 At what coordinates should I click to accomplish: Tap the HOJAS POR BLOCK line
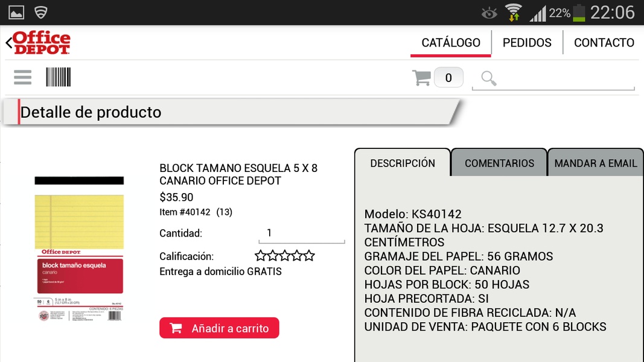point(447,284)
